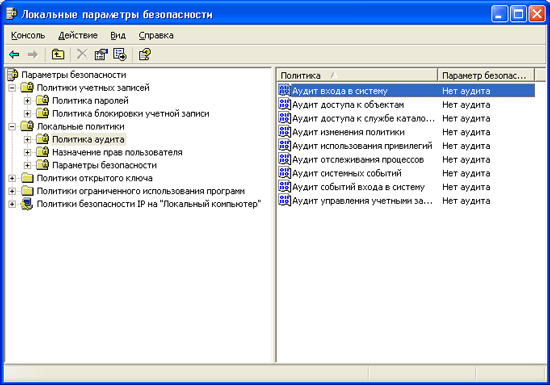
Task: Minimize the Локальные параметры безопасности window
Action: [x=499, y=14]
